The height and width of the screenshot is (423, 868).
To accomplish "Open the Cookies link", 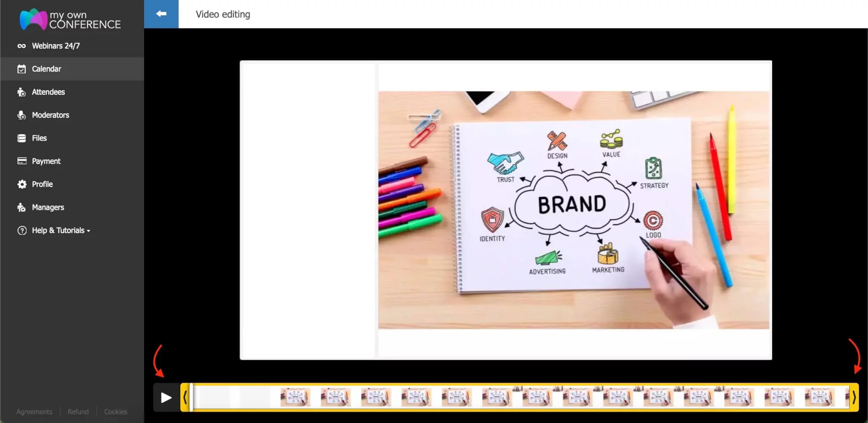I will click(x=115, y=411).
